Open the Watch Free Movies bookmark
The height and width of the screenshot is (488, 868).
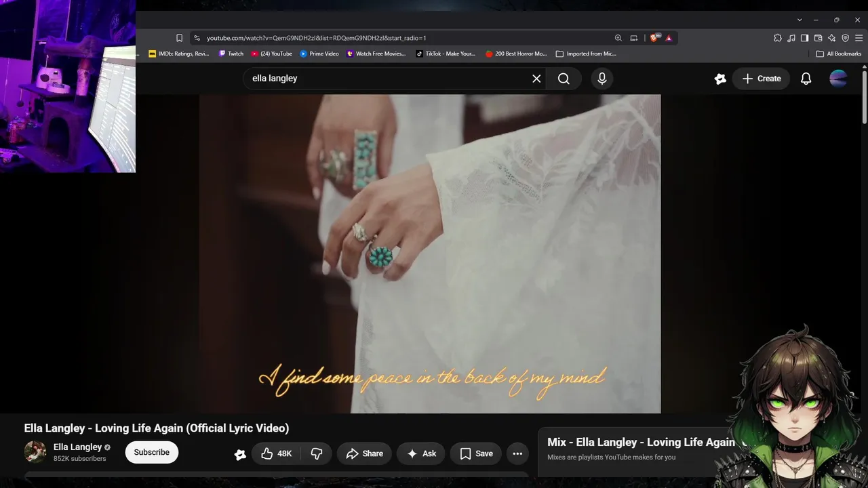point(376,54)
